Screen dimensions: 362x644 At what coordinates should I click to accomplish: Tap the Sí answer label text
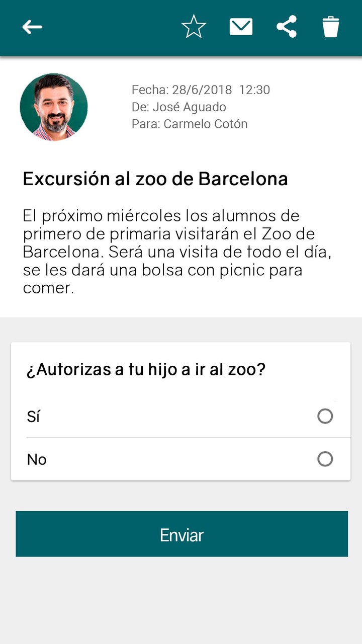pos(33,417)
